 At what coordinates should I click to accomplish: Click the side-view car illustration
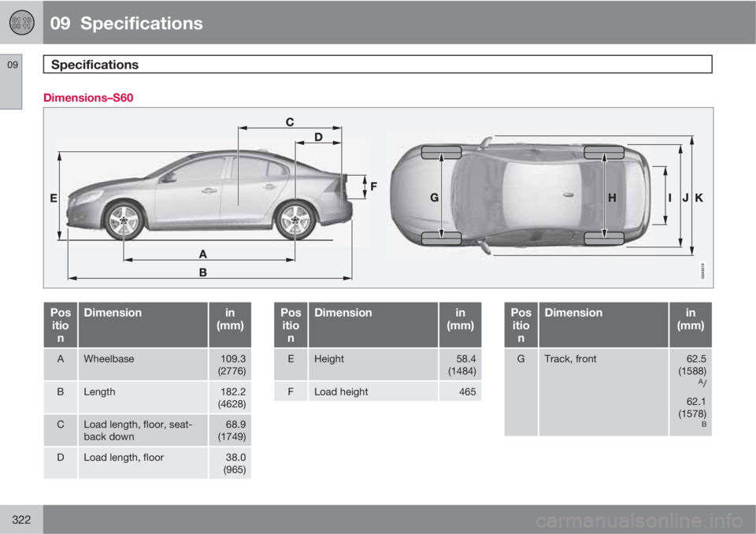209,195
